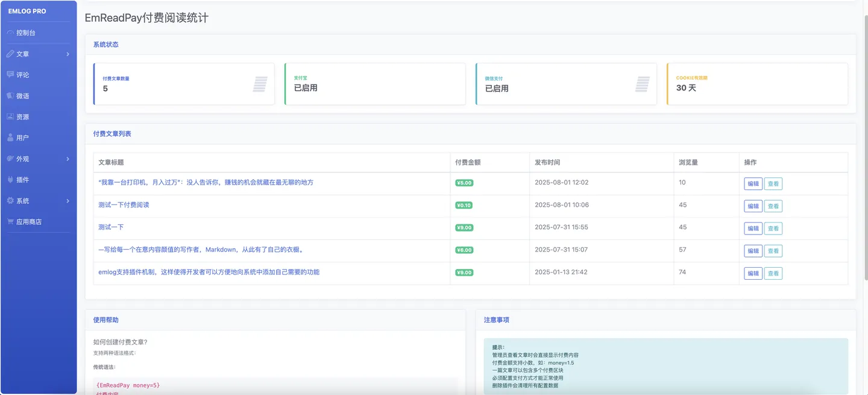Click the 微语 icon in sidebar
Screen dimensions: 868x395
tap(10, 96)
